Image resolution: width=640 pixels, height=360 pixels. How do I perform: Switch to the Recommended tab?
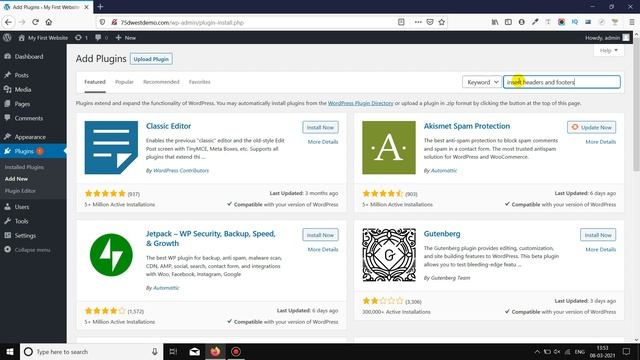tap(161, 82)
